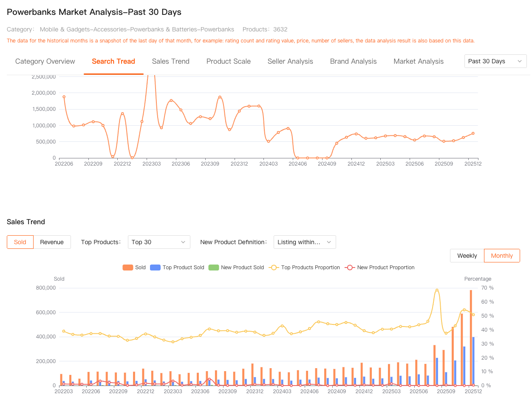The width and height of the screenshot is (532, 400).
Task: Select the Revenue view button
Action: (x=52, y=242)
